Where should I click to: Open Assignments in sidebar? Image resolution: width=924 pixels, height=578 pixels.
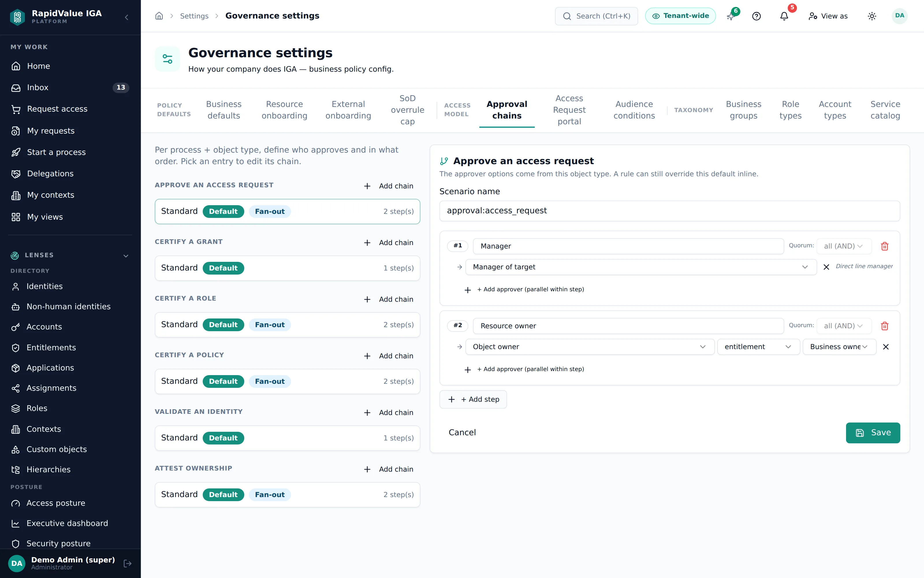click(70, 388)
